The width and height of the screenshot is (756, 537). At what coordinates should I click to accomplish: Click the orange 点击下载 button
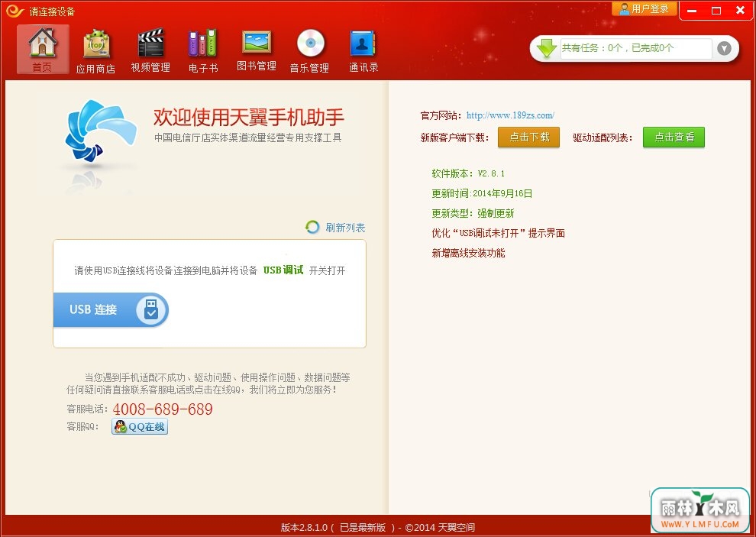coord(529,137)
